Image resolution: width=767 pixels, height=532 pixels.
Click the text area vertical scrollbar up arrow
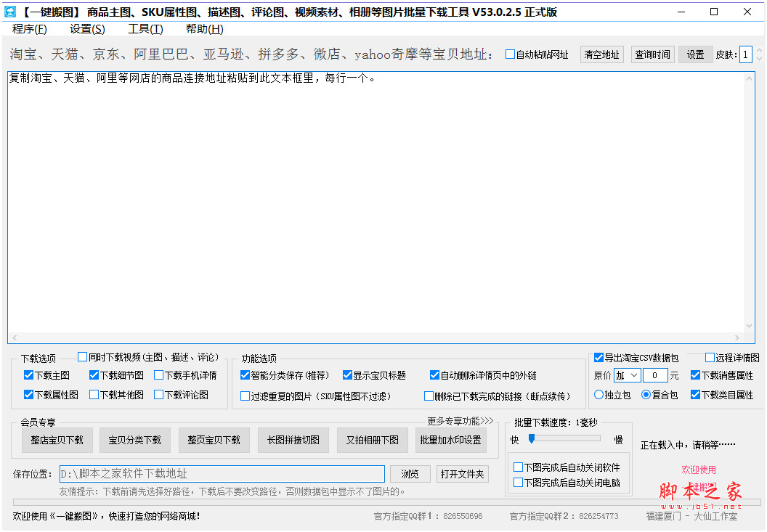point(750,78)
